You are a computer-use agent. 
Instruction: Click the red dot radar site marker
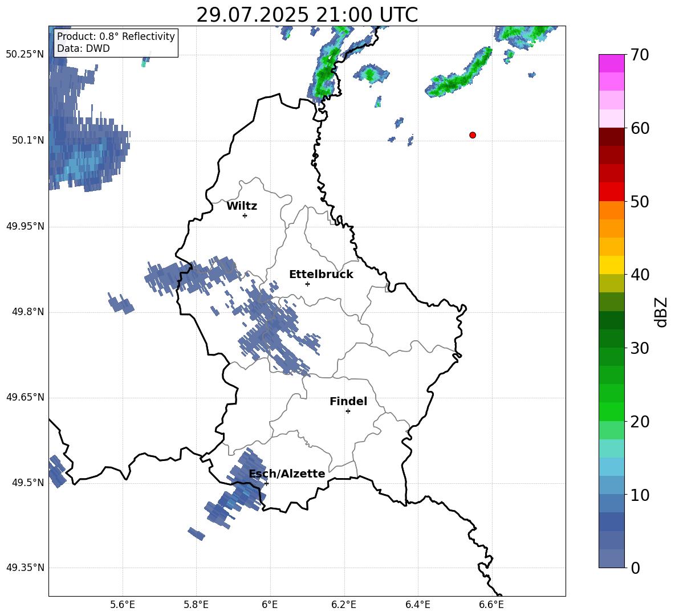(472, 135)
